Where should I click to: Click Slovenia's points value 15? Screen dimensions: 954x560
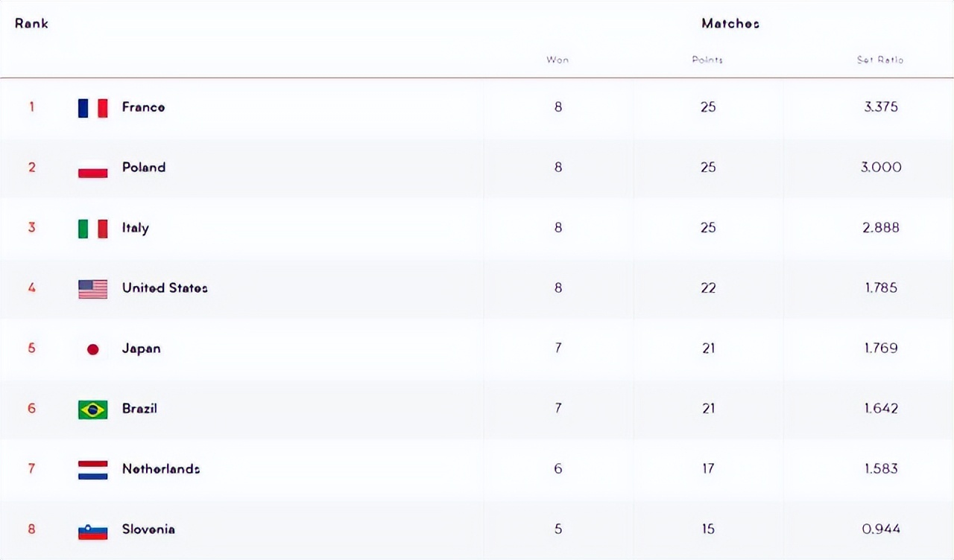(x=708, y=529)
